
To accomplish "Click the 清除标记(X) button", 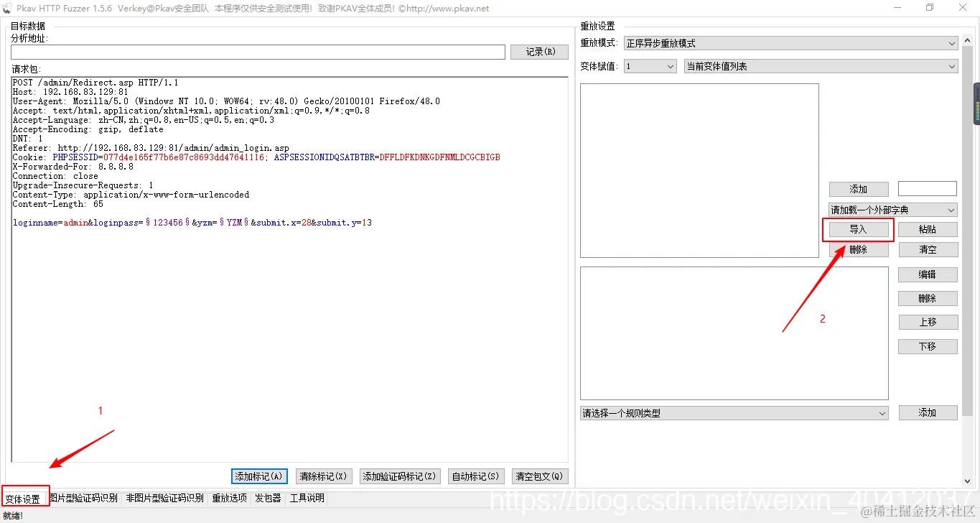I will (x=323, y=476).
